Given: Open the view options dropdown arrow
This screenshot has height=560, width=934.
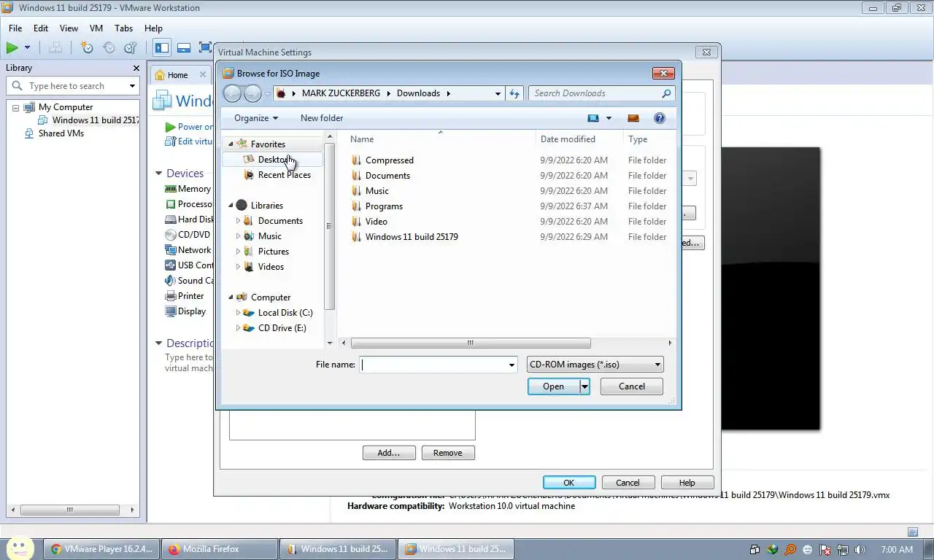Looking at the screenshot, I should click(609, 118).
